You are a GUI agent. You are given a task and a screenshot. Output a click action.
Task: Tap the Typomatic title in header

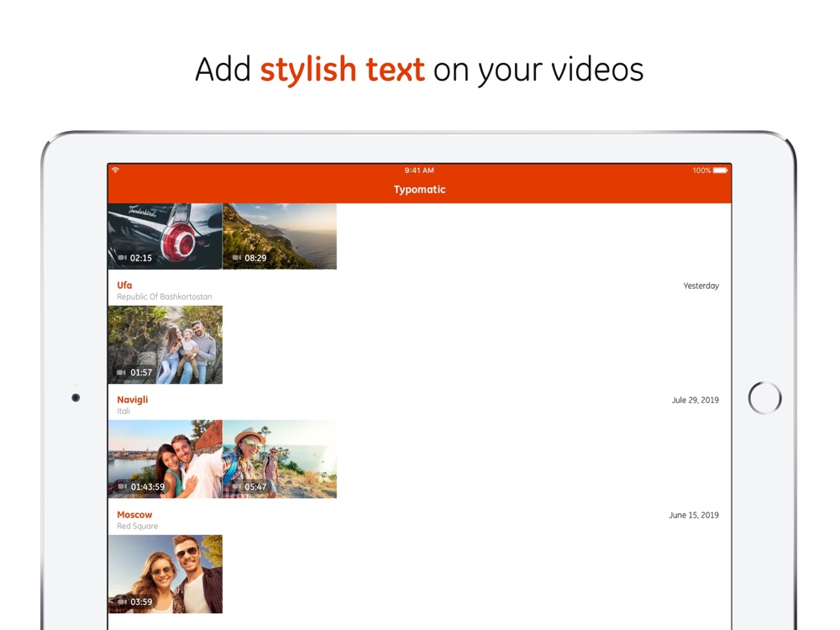click(x=419, y=190)
